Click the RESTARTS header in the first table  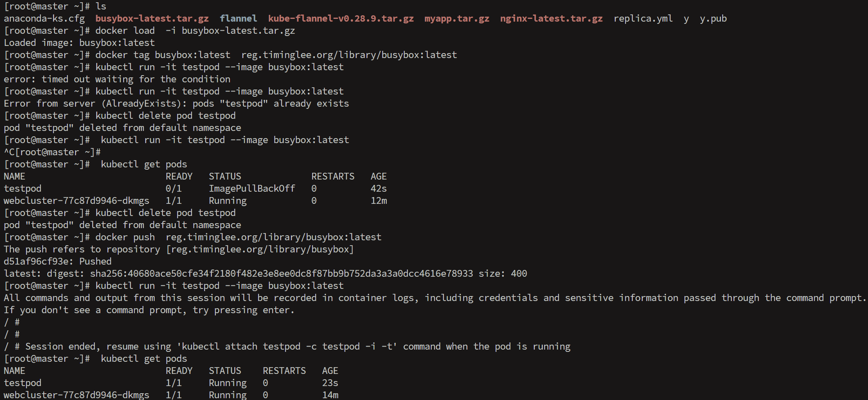click(333, 176)
